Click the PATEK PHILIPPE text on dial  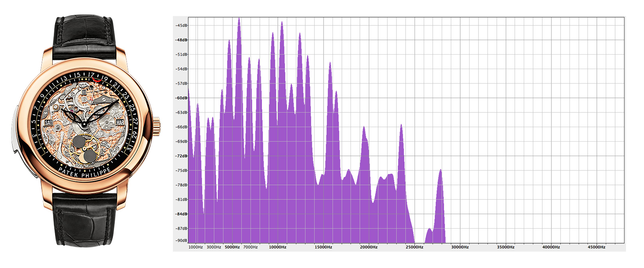85,172
